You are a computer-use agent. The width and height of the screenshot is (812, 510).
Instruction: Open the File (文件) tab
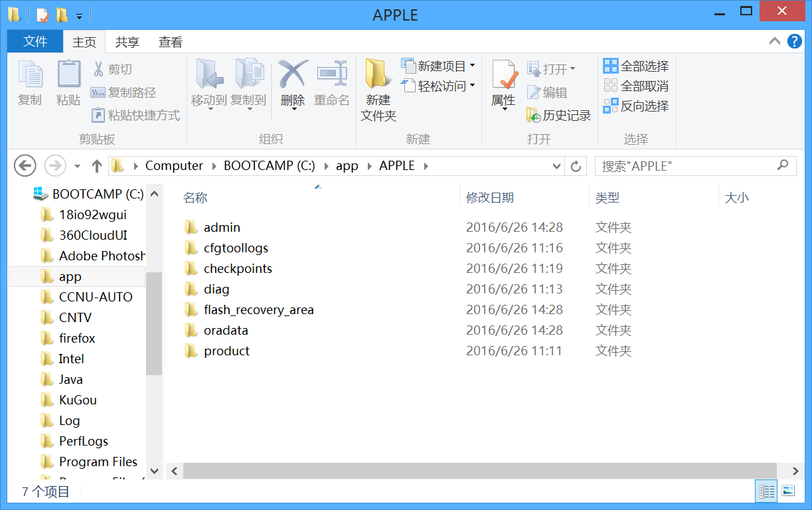[x=35, y=41]
